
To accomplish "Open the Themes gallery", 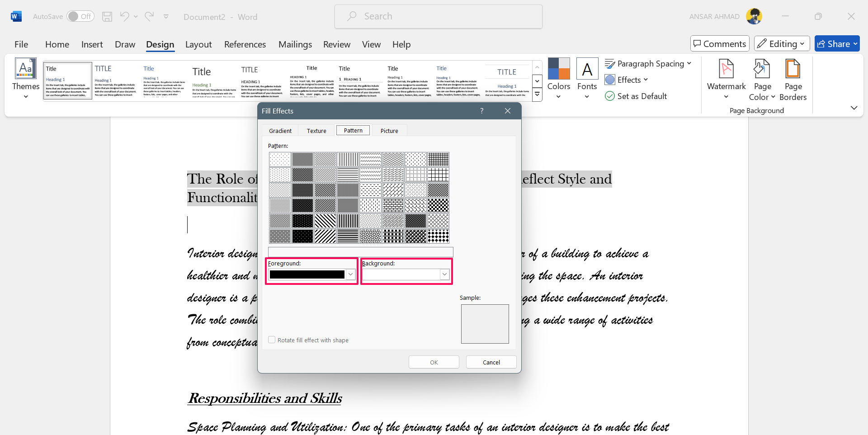I will point(26,78).
